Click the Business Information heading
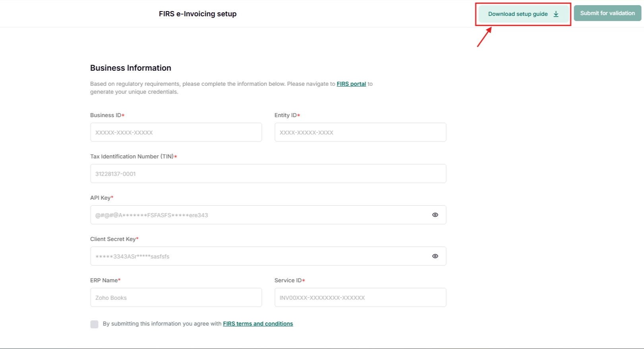The height and width of the screenshot is (349, 644). click(x=130, y=68)
